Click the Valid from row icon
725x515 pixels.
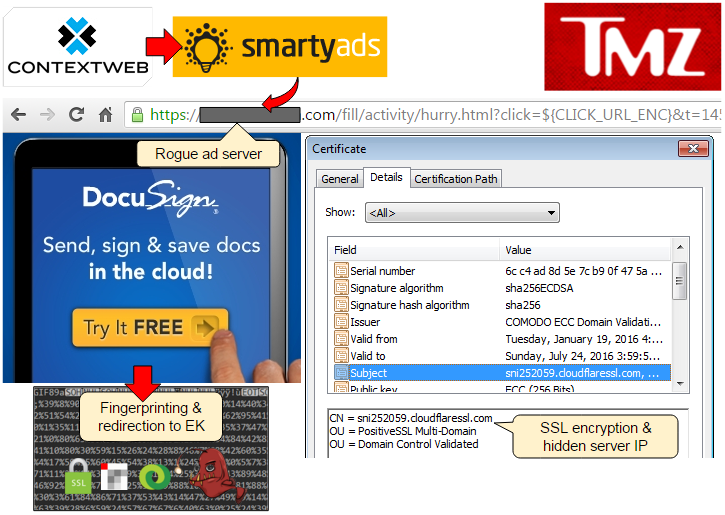pyautogui.click(x=341, y=339)
